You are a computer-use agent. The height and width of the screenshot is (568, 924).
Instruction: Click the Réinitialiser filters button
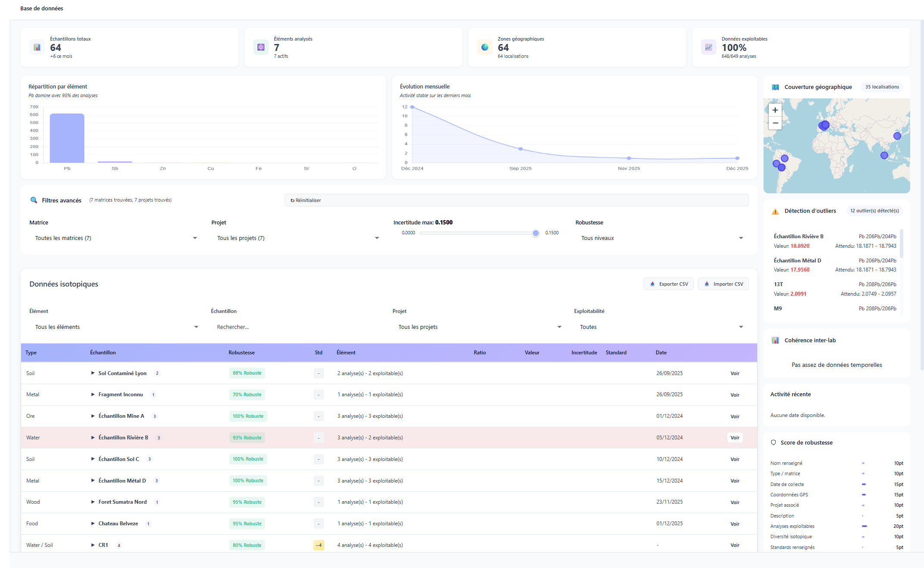coord(306,200)
